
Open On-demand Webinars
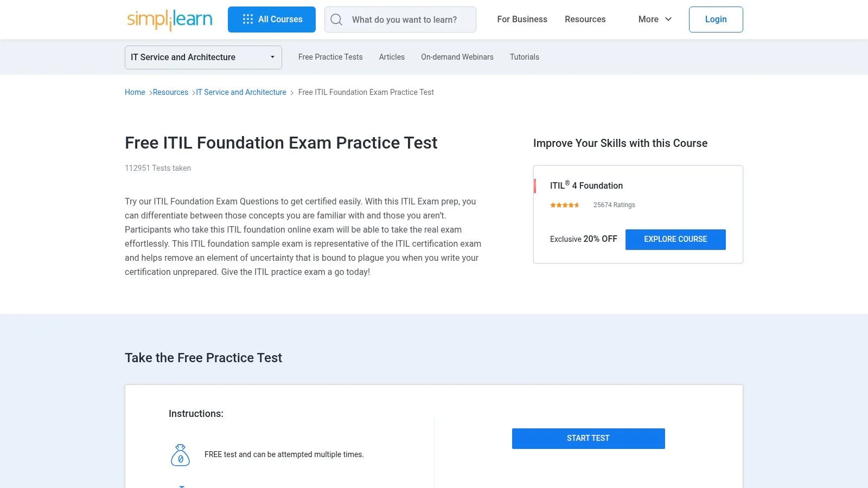coord(457,57)
